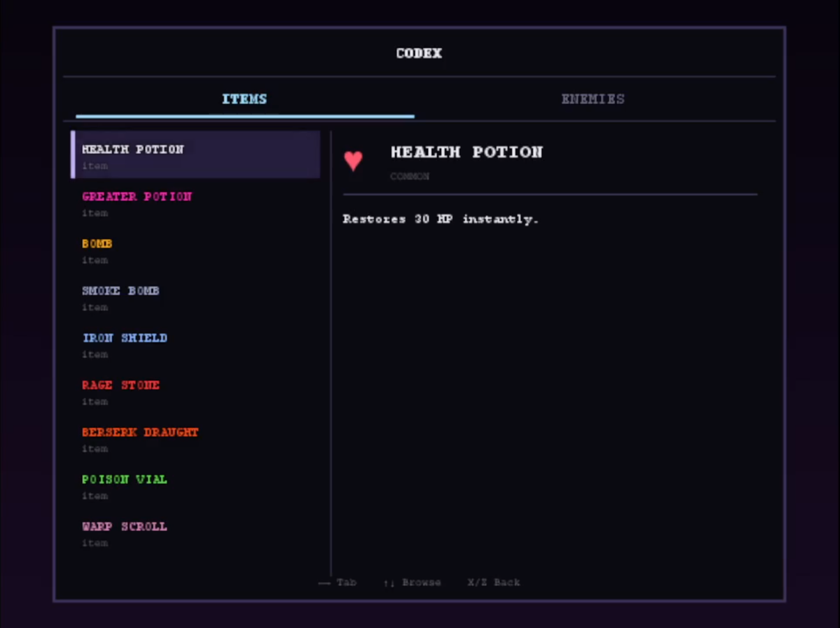Choose the Bomb item entry
The width and height of the screenshot is (840, 628).
(196, 251)
